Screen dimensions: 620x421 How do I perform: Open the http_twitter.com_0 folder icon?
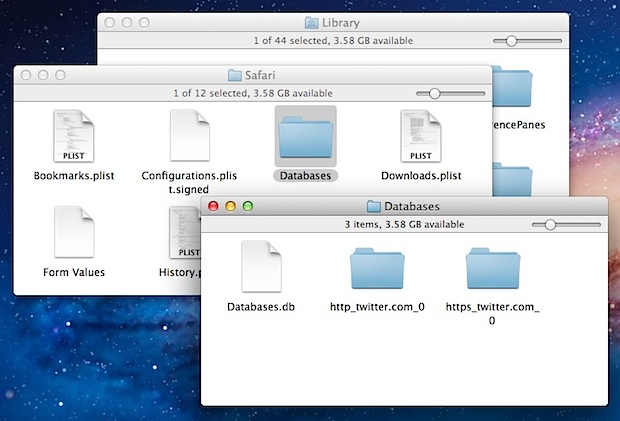click(377, 268)
